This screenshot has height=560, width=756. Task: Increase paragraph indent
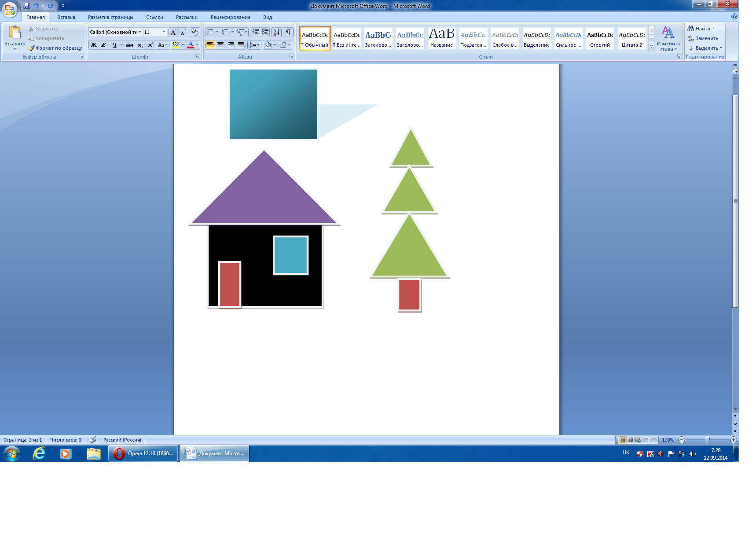pyautogui.click(x=265, y=32)
